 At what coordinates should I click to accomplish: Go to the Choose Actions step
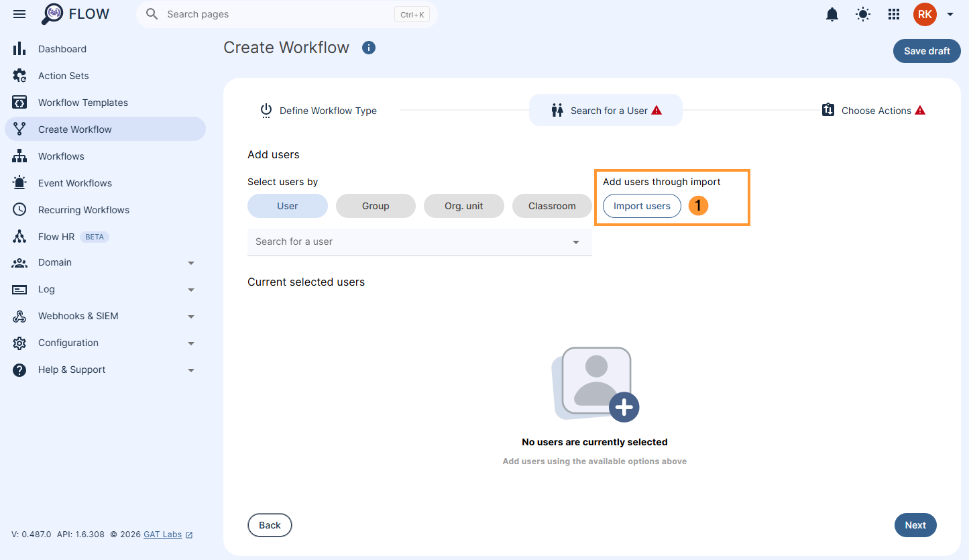click(874, 110)
